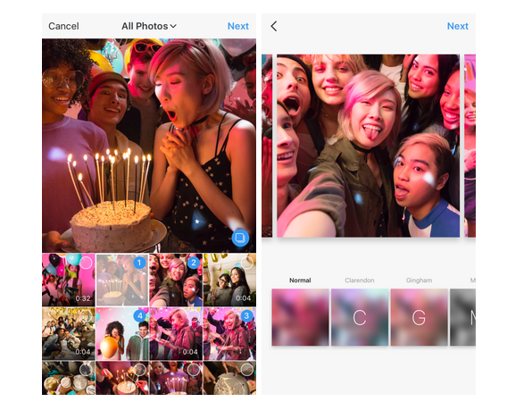Cancel the photo selection

(x=63, y=26)
